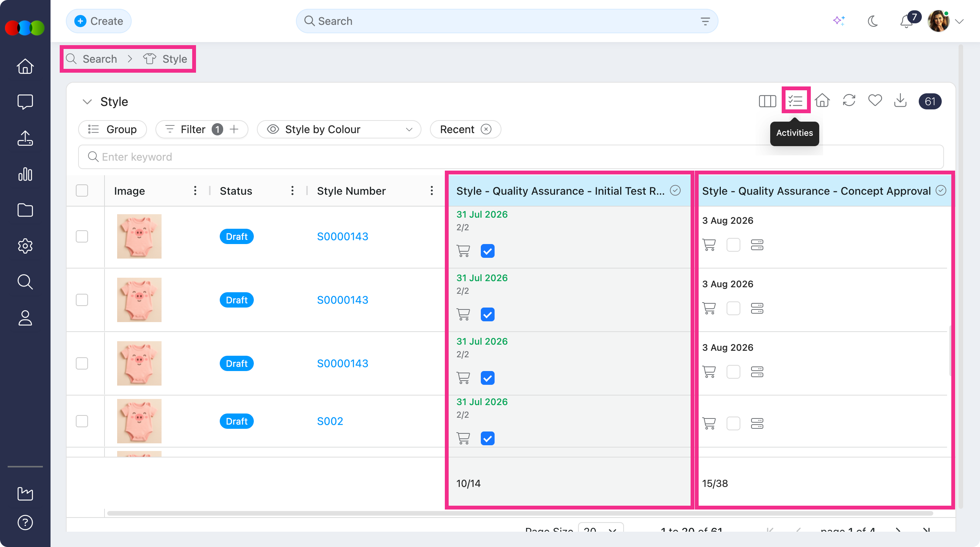Open the Folder sidebar icon
This screenshot has width=980, height=547.
(x=25, y=210)
